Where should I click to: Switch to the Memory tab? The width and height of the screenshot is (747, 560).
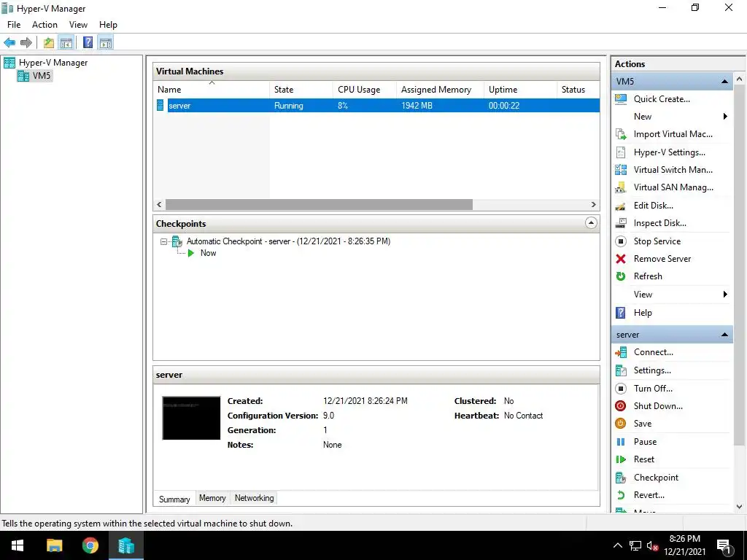212,498
